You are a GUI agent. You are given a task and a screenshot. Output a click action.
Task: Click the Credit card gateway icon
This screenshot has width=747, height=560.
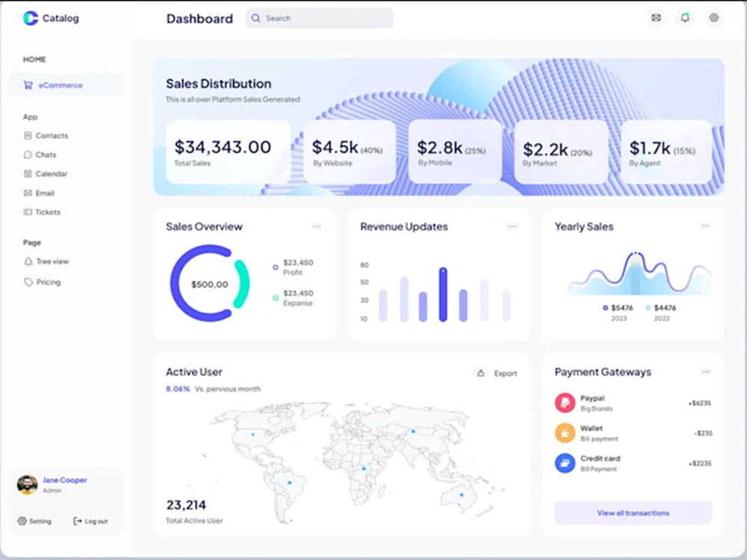pos(565,463)
